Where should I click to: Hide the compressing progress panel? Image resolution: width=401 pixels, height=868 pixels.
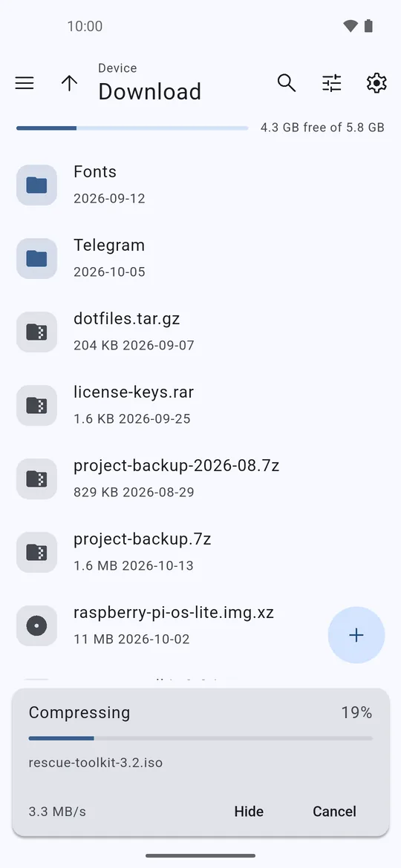249,812
